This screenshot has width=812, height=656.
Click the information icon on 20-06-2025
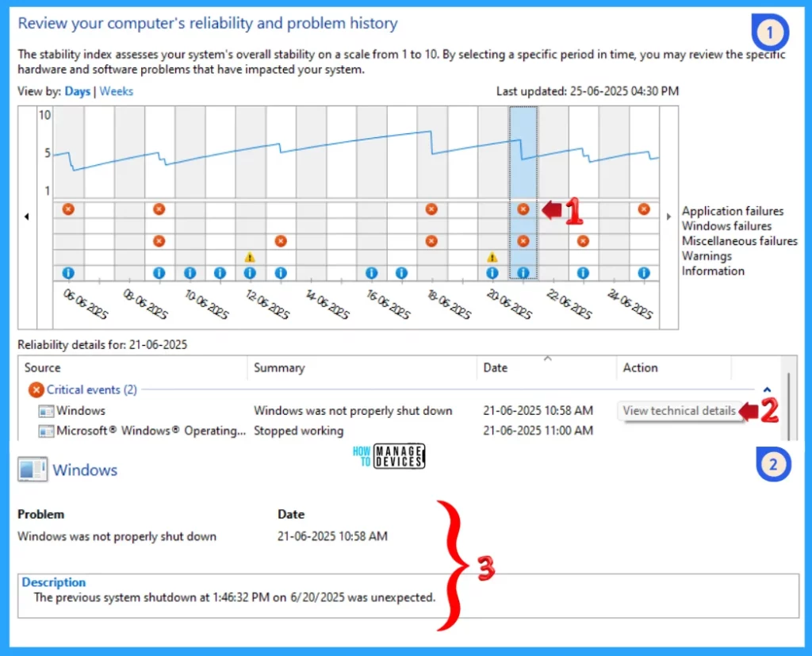coord(492,273)
